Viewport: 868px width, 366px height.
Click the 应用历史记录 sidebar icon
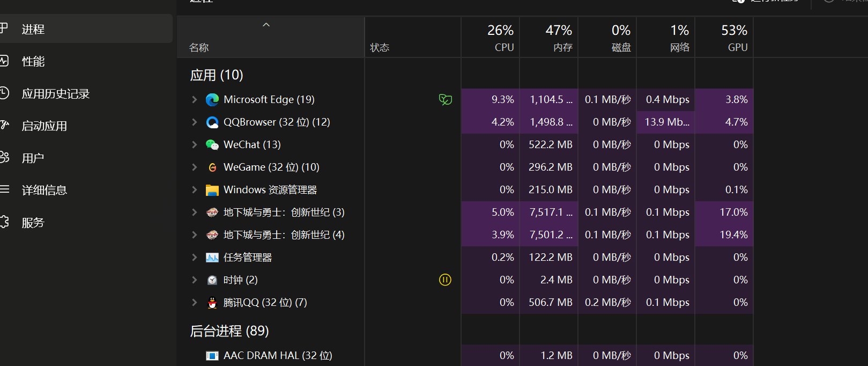[4, 93]
